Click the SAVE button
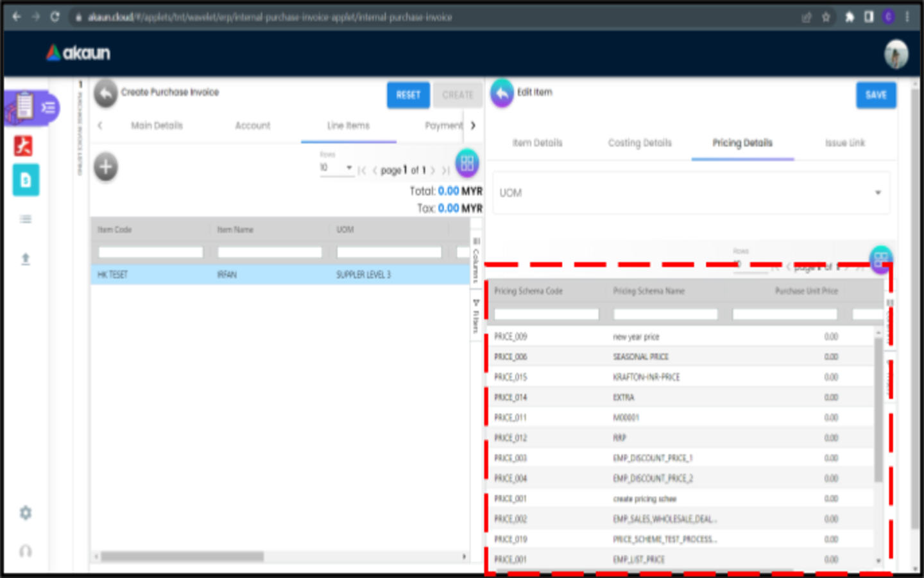The image size is (924, 578). [x=876, y=95]
